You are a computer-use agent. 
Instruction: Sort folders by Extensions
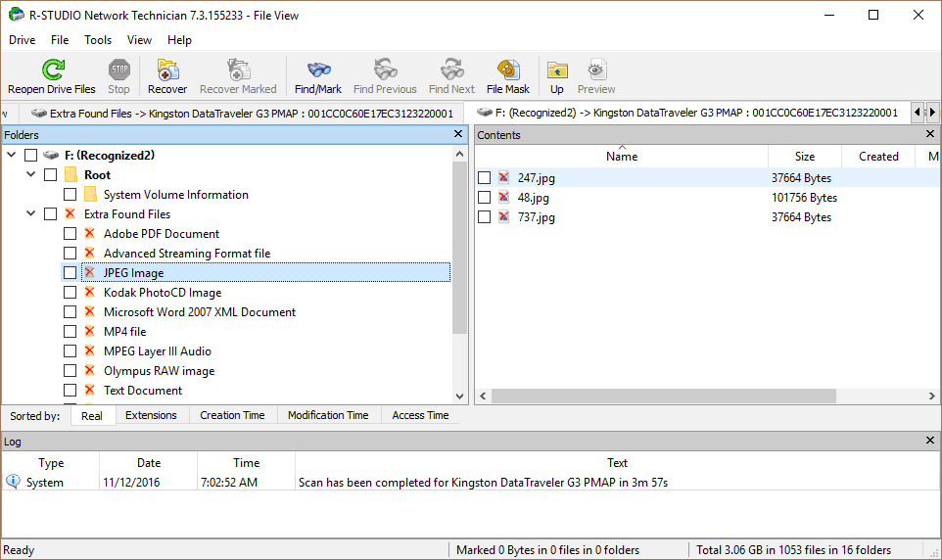[x=151, y=415]
